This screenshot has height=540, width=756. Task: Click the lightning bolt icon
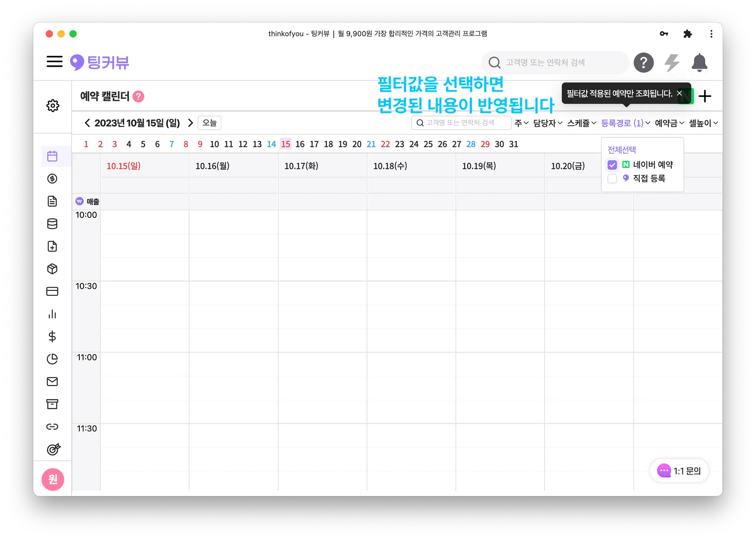[x=672, y=63]
